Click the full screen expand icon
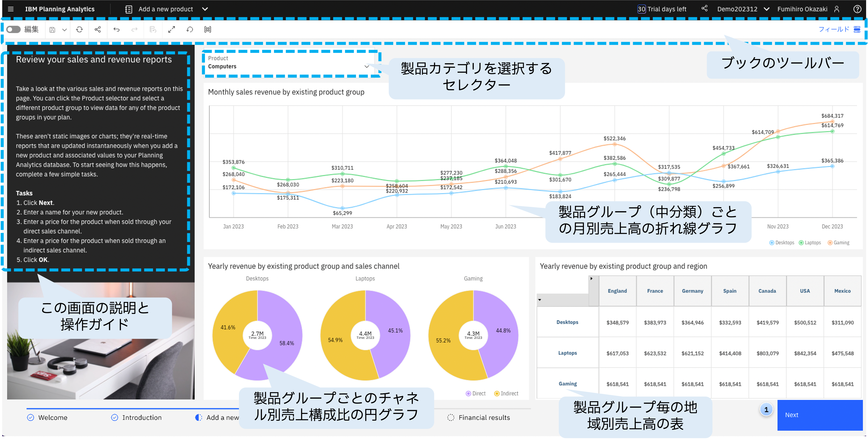The width and height of the screenshot is (868, 443). point(172,30)
